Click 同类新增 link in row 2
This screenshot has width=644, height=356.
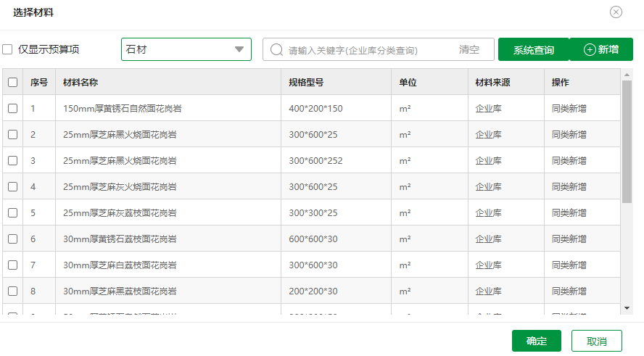[x=569, y=134]
